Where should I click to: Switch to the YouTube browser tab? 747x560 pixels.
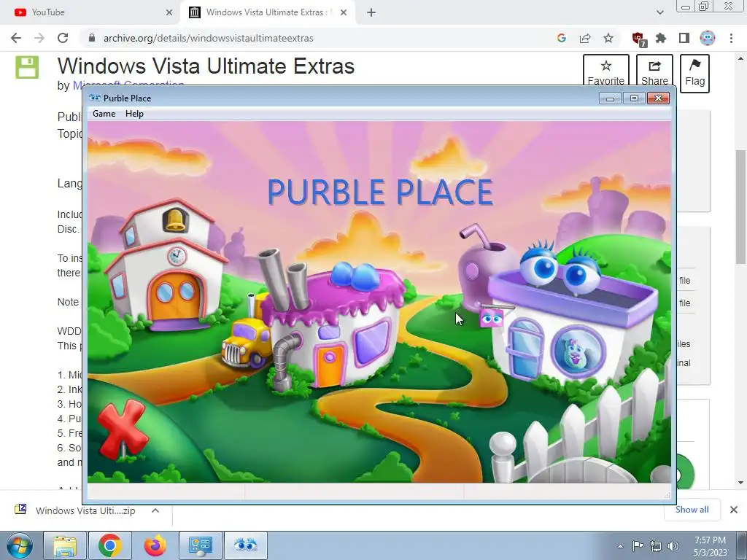coord(90,12)
